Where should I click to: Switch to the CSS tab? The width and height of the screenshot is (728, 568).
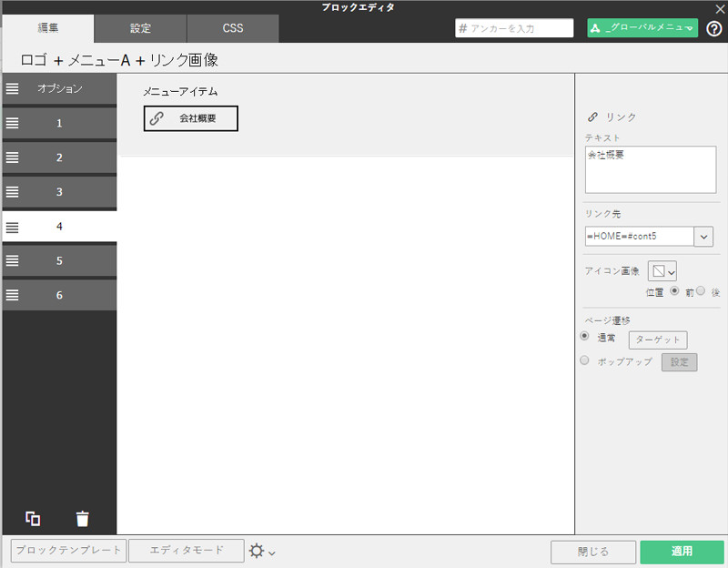point(232,28)
